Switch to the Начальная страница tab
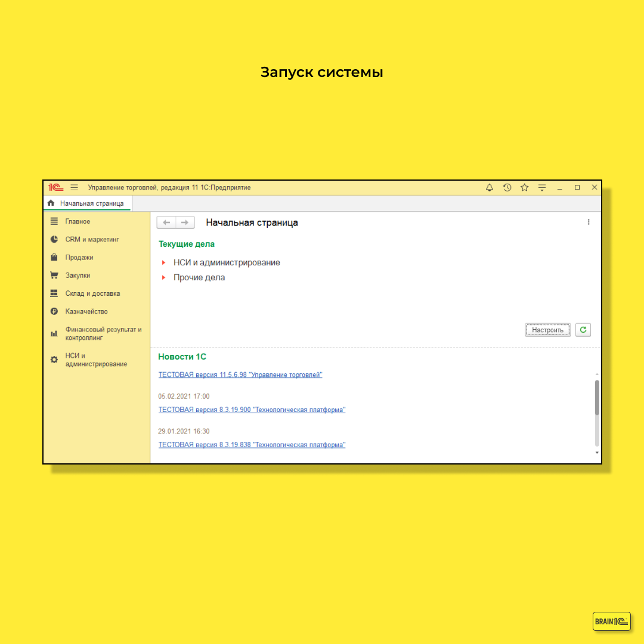Image resolution: width=644 pixels, height=644 pixels. click(88, 203)
